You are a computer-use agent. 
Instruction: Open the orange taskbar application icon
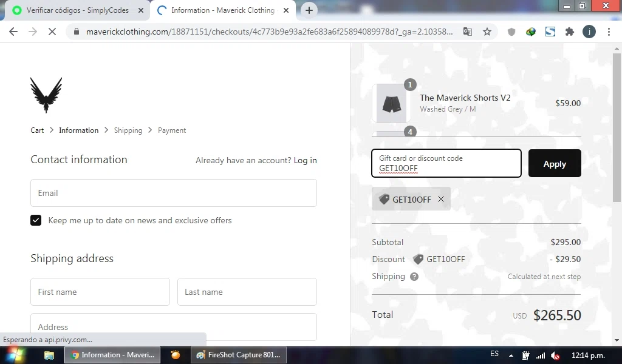tap(176, 355)
